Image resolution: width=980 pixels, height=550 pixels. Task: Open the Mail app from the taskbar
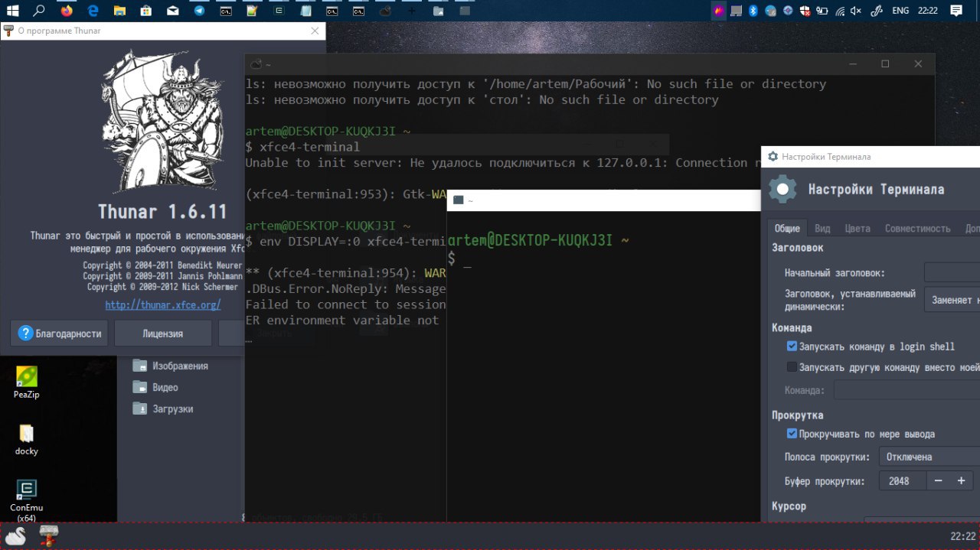[173, 11]
